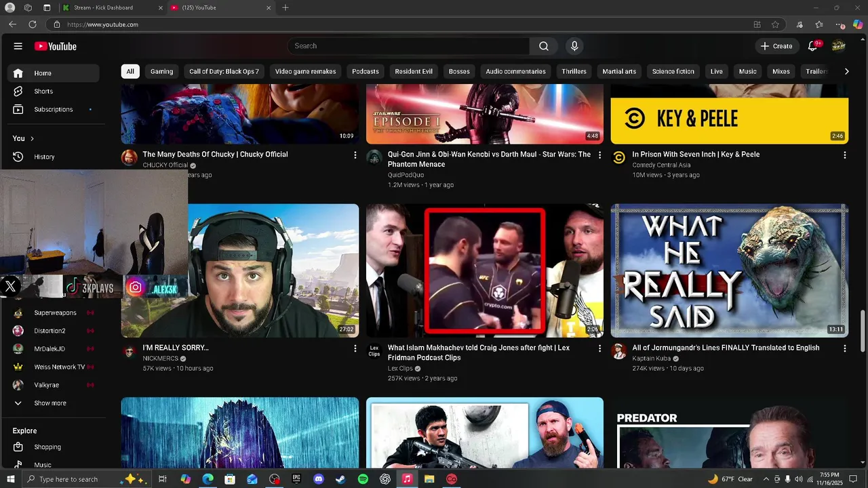Select the Audio commentaries chip

(x=515, y=71)
